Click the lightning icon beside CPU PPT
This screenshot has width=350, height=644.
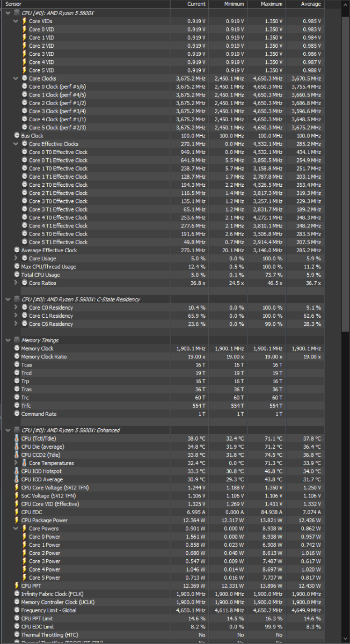[x=17, y=586]
